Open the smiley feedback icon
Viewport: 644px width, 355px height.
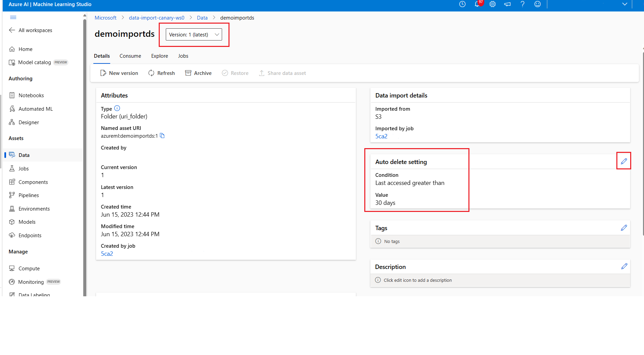click(x=538, y=4)
